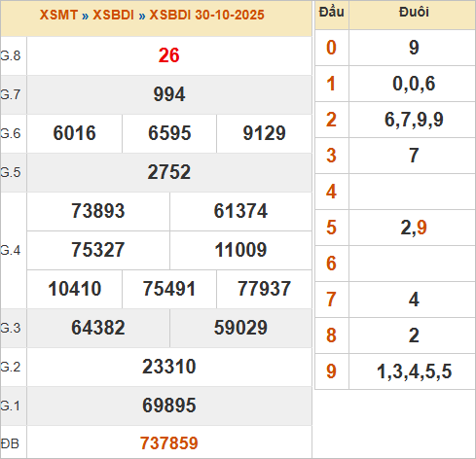This screenshot has width=476, height=459.
Task: Select G.4 result 77937
Action: point(264,289)
